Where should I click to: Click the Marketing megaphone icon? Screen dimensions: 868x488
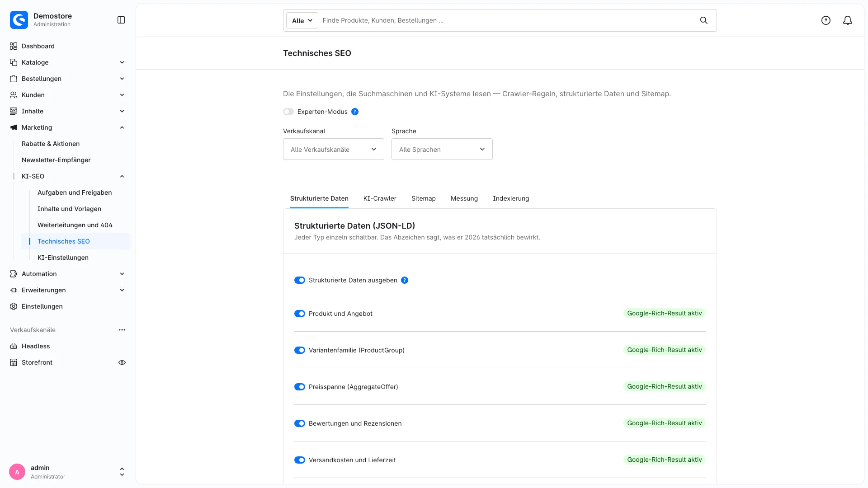(x=14, y=127)
